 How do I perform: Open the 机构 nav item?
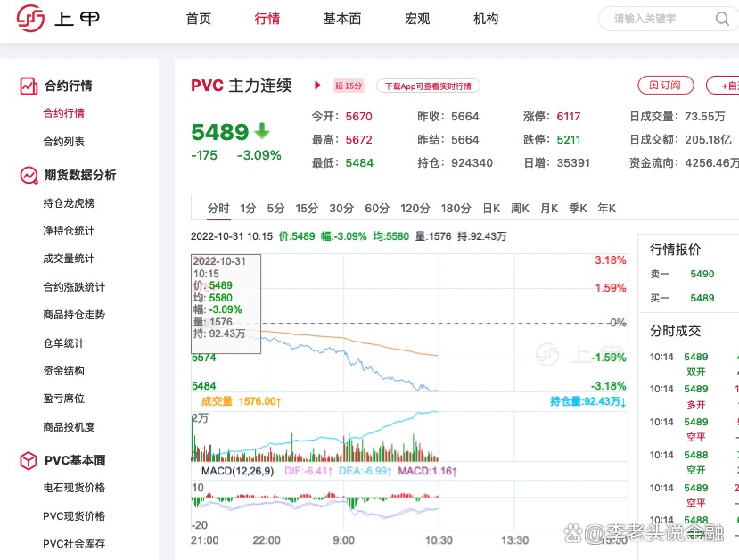tap(486, 19)
